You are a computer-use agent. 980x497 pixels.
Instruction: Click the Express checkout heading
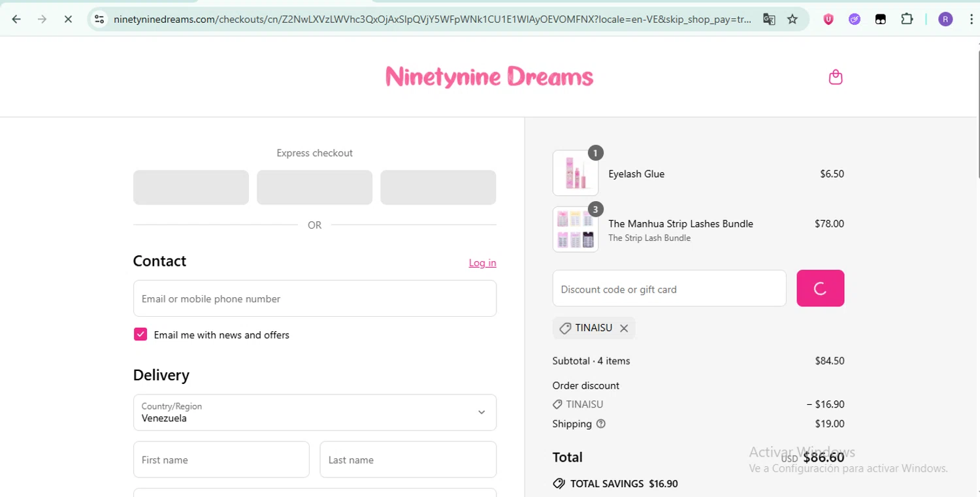coord(314,153)
